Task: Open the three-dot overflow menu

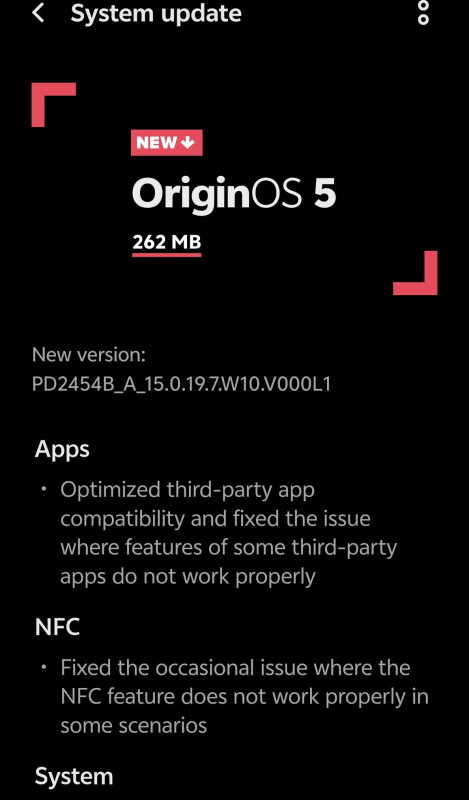Action: click(x=423, y=12)
